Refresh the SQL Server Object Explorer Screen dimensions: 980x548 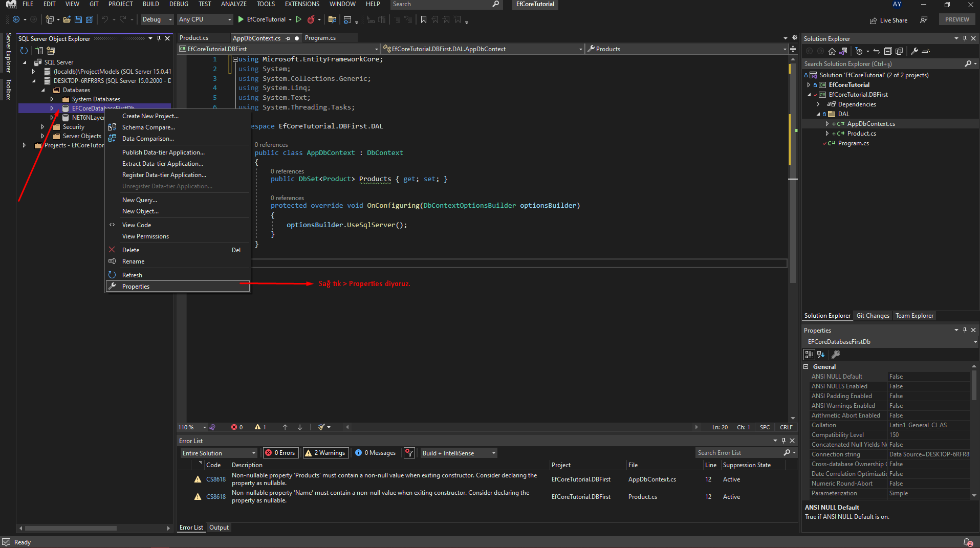(x=24, y=51)
